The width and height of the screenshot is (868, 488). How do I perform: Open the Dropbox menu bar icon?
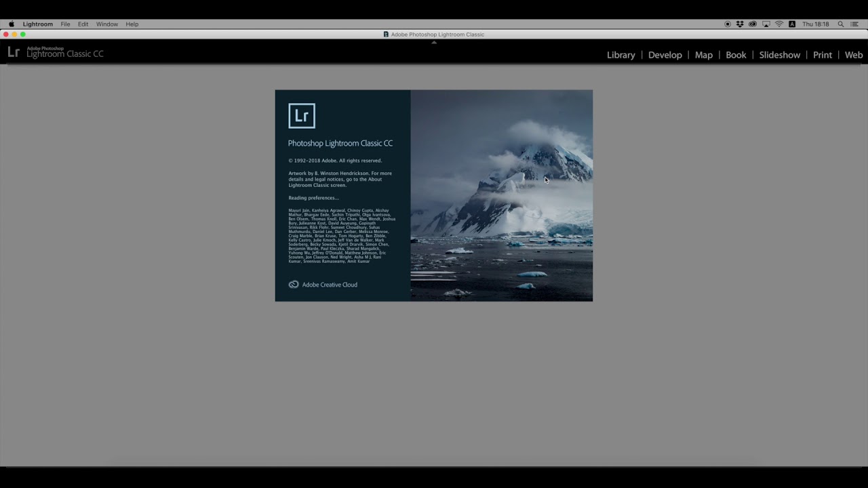[x=740, y=24]
